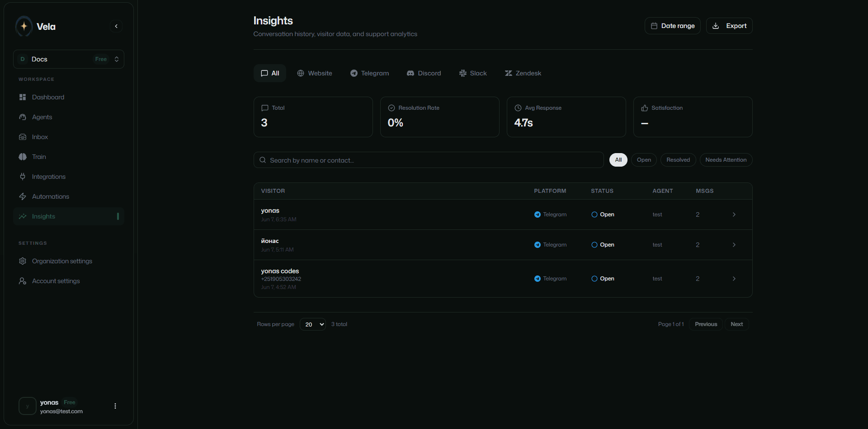Click the phone number +251905303242

click(x=281, y=279)
